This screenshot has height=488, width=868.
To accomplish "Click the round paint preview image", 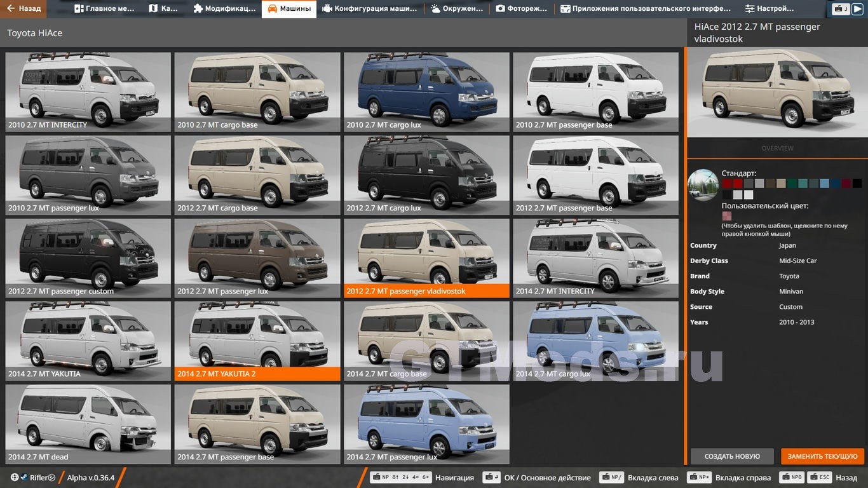I will 703,185.
